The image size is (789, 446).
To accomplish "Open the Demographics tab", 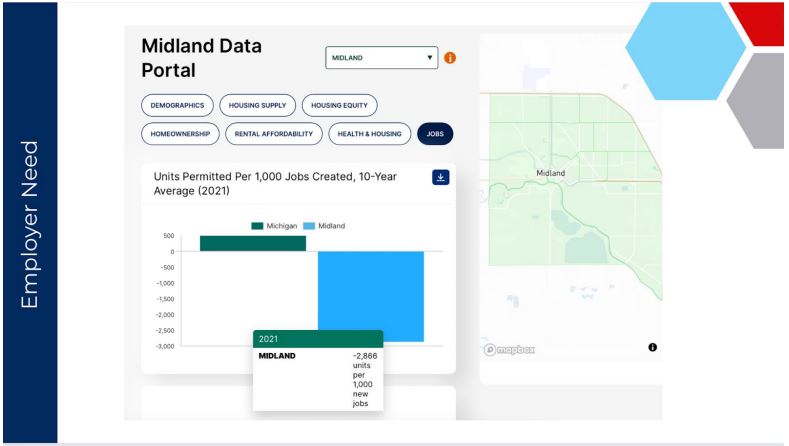I will [x=177, y=105].
